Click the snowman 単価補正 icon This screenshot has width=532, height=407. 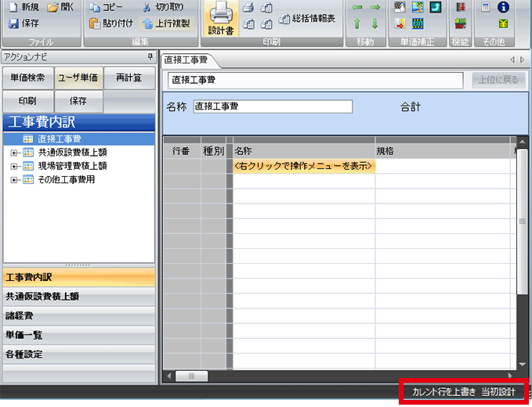[x=400, y=7]
